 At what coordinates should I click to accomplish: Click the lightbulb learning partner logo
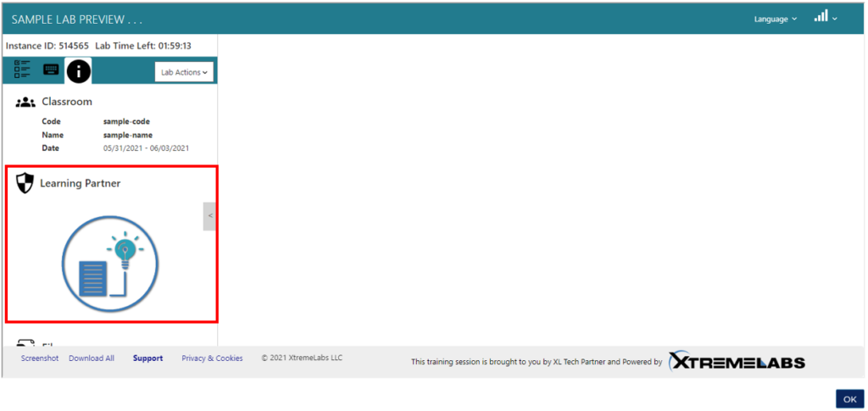[110, 264]
